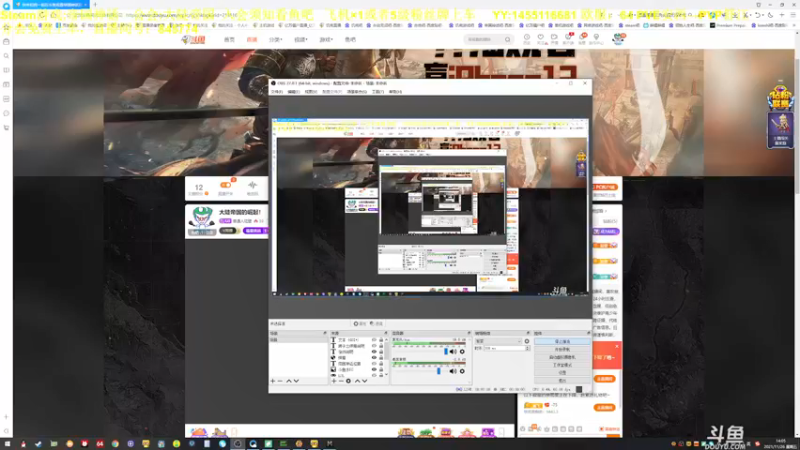
Task: Start the OBS virtual camera
Action: 562,357
